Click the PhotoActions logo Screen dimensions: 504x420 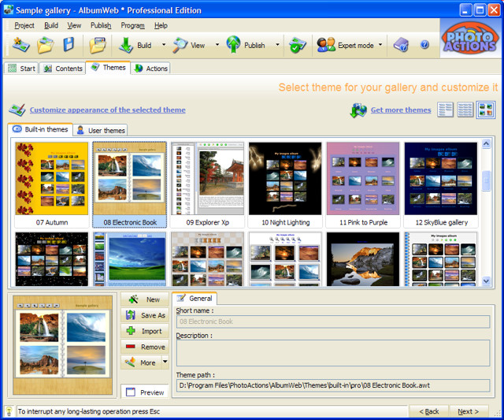tap(470, 39)
